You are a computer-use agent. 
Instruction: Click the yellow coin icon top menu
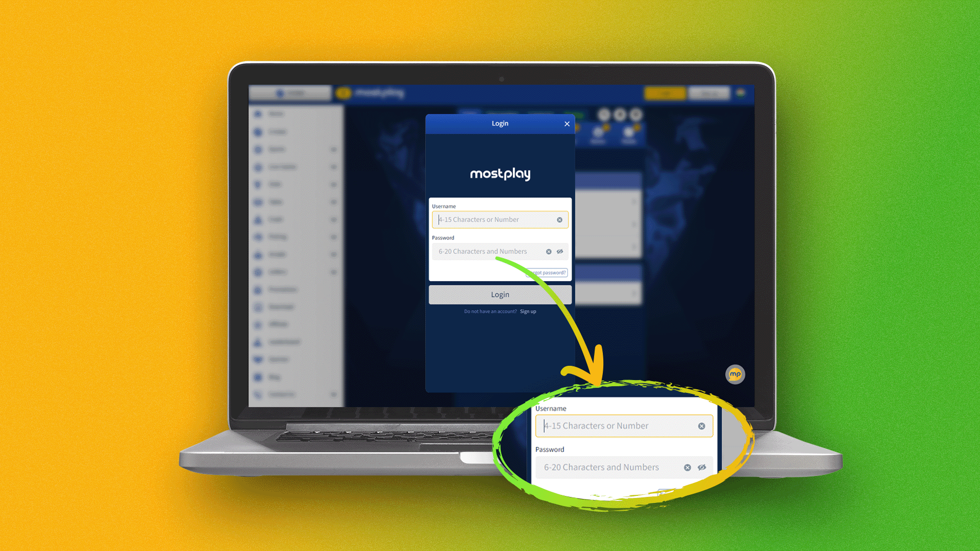pos(345,93)
